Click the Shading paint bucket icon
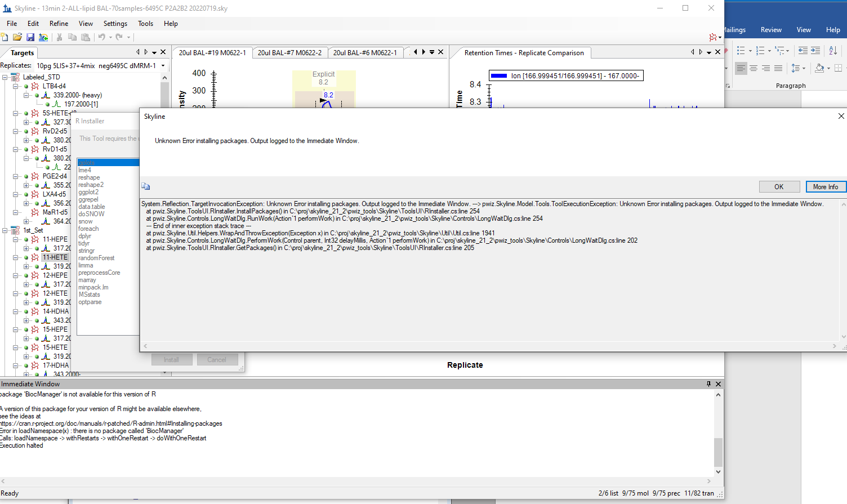 [x=819, y=68]
